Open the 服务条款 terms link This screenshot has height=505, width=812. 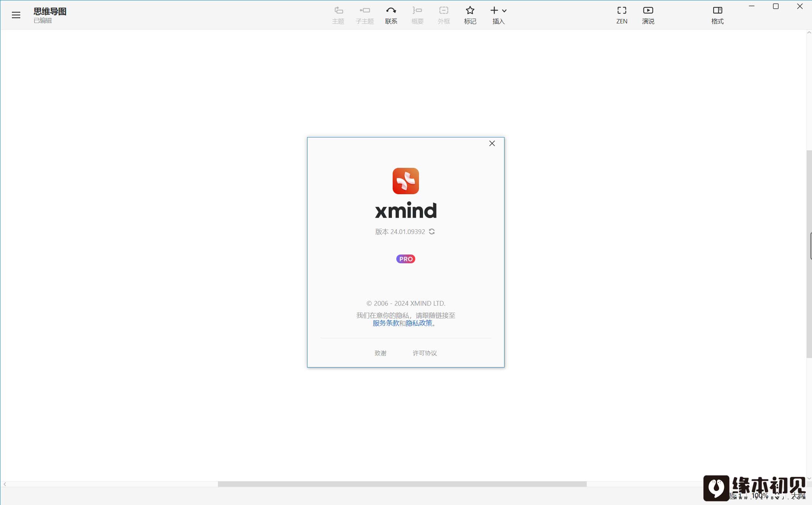[x=386, y=323]
